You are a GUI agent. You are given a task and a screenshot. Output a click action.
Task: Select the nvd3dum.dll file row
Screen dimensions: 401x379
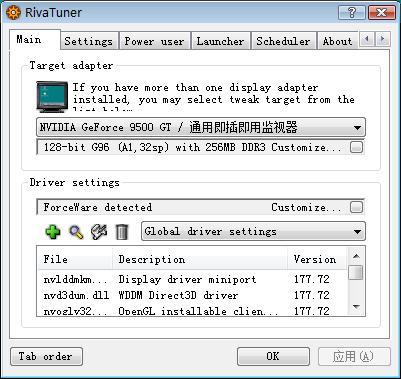[x=192, y=295]
